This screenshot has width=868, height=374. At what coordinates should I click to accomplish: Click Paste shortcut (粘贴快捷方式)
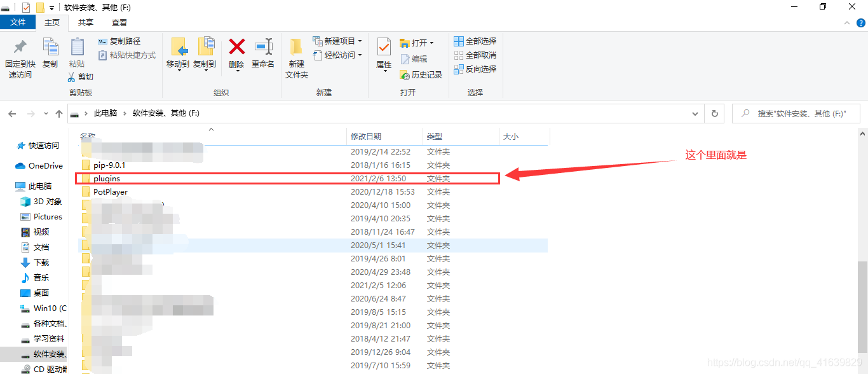[127, 55]
